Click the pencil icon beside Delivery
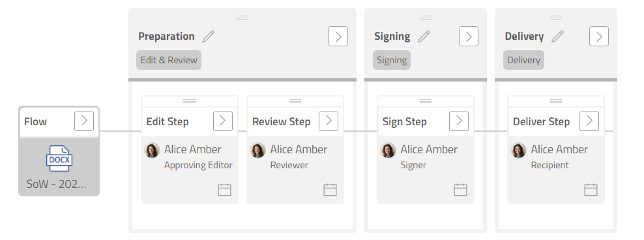The height and width of the screenshot is (240, 644). pos(557,36)
